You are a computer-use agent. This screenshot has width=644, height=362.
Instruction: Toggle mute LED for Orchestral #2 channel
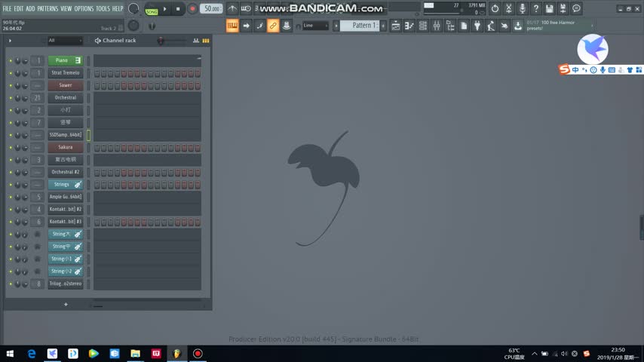tap(11, 172)
